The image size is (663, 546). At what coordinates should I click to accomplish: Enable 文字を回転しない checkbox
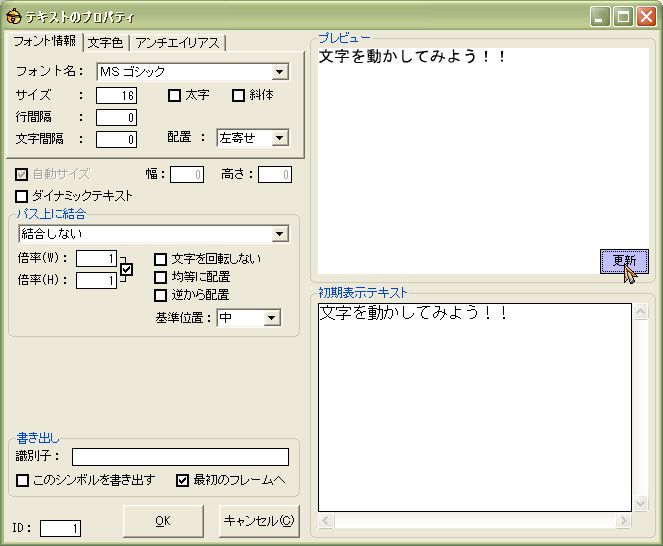pos(160,259)
